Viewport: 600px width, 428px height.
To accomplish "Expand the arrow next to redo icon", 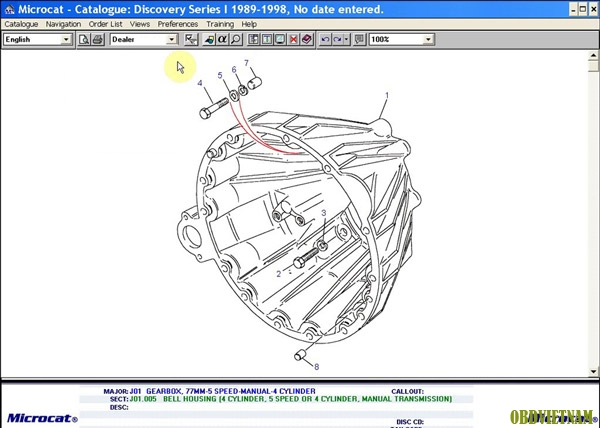I will (x=347, y=39).
